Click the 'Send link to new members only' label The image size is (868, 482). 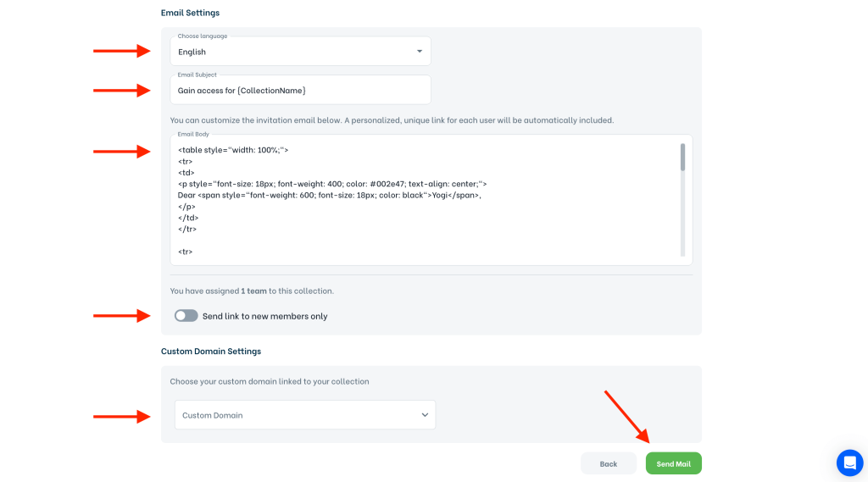click(x=264, y=316)
